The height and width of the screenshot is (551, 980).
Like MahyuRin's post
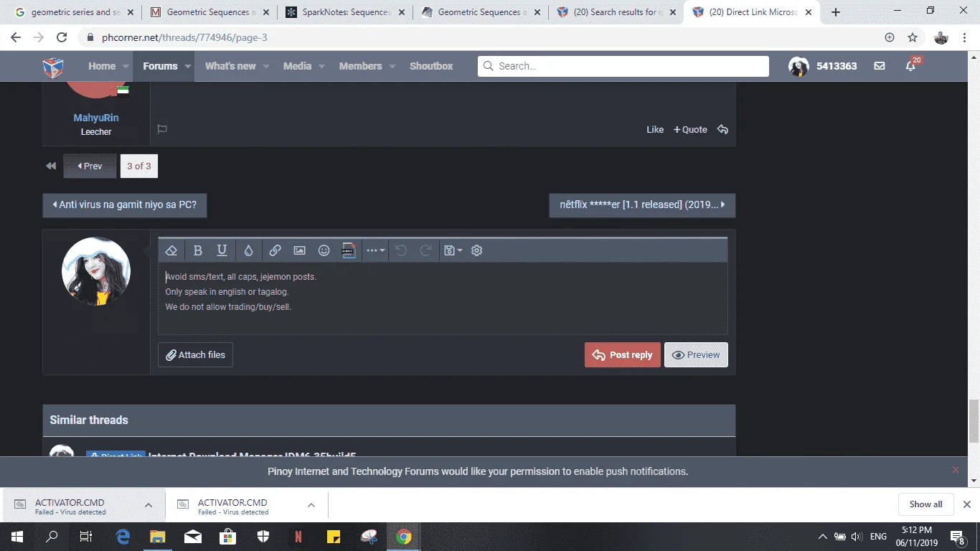pyautogui.click(x=655, y=130)
